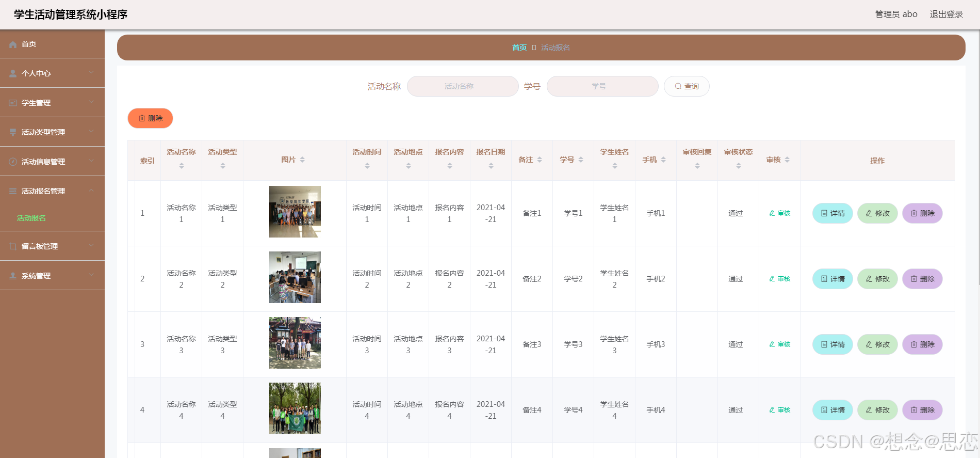Open the 首页 sidebar item
This screenshot has height=458, width=980.
pyautogui.click(x=52, y=44)
